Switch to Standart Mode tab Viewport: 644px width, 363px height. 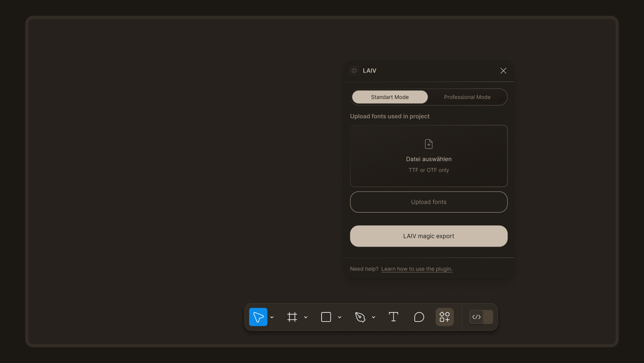(x=390, y=97)
